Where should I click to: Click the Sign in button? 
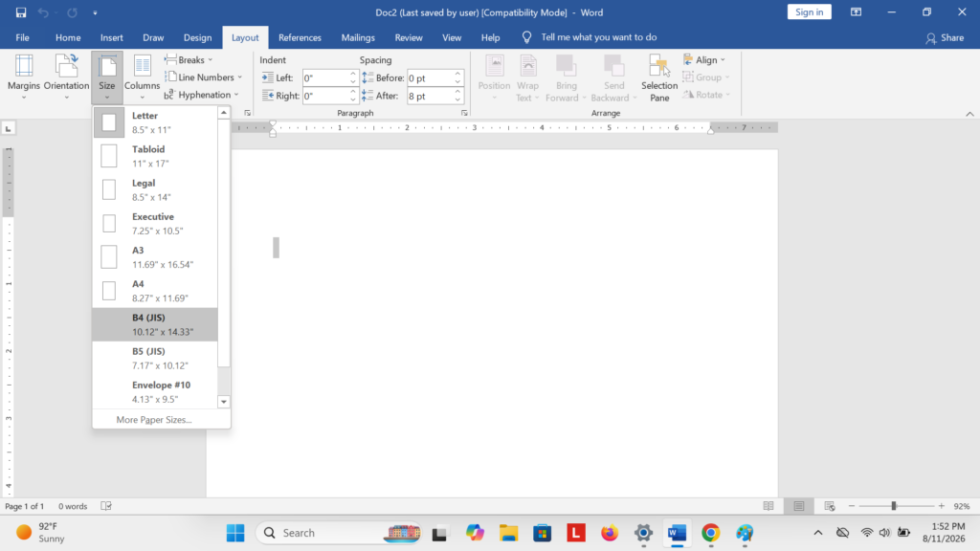coord(810,12)
